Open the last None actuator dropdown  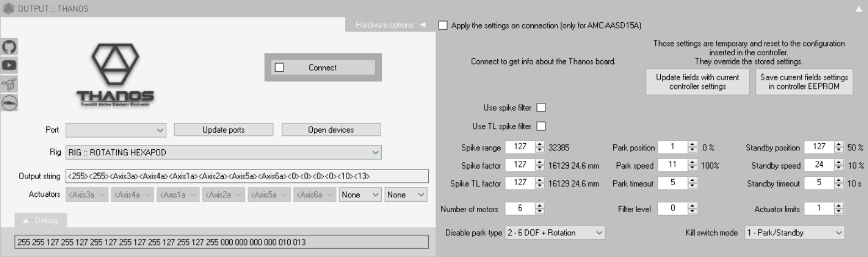pos(406,195)
